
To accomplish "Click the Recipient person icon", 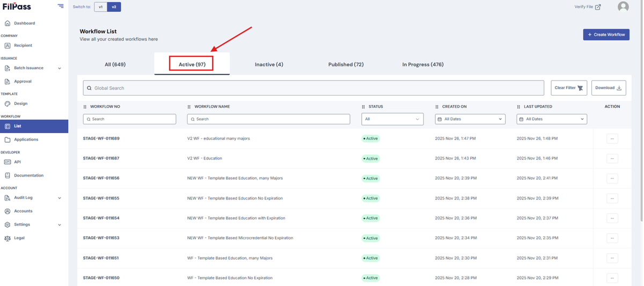I will [x=8, y=46].
